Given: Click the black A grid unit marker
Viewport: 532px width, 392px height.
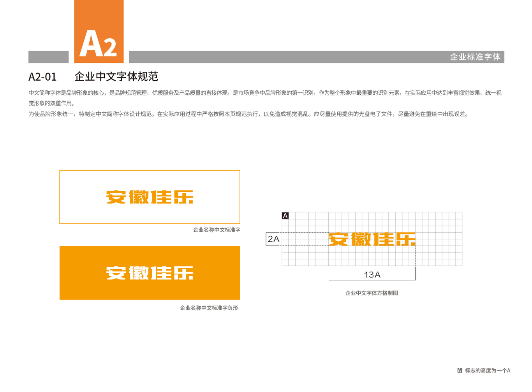Looking at the screenshot, I should (x=285, y=216).
